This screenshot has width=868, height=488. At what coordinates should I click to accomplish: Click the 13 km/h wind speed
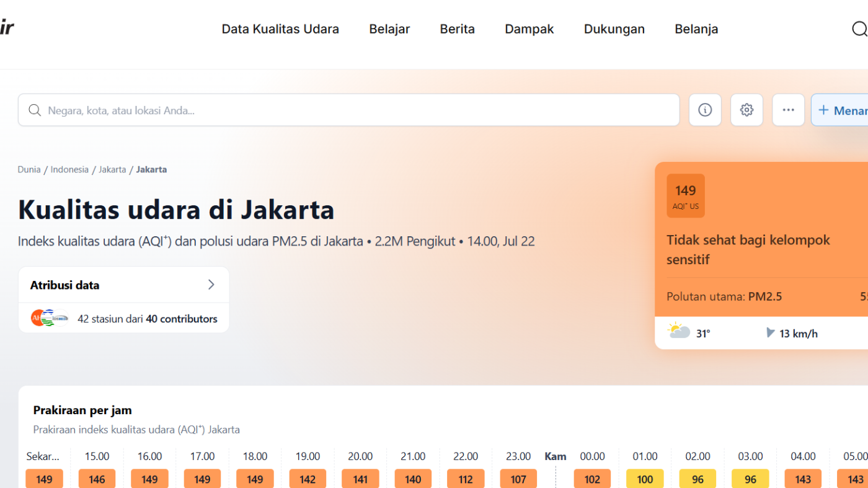click(x=799, y=334)
